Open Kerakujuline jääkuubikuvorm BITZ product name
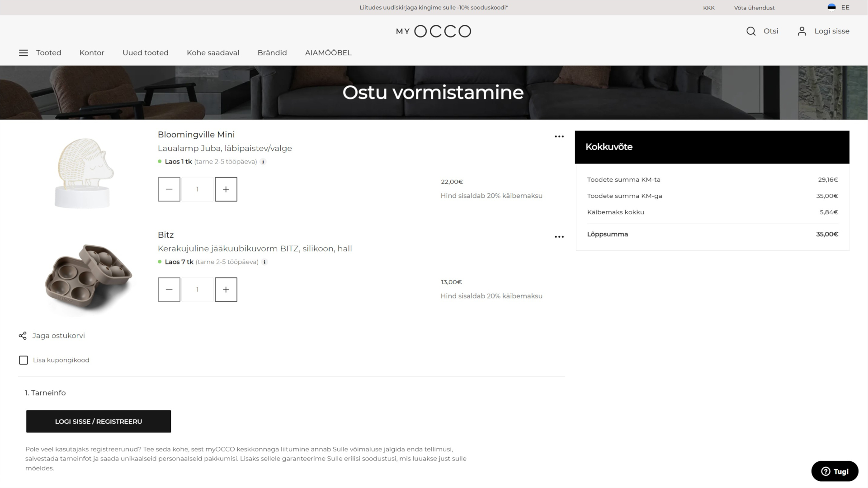This screenshot has height=488, width=868. coord(255,249)
